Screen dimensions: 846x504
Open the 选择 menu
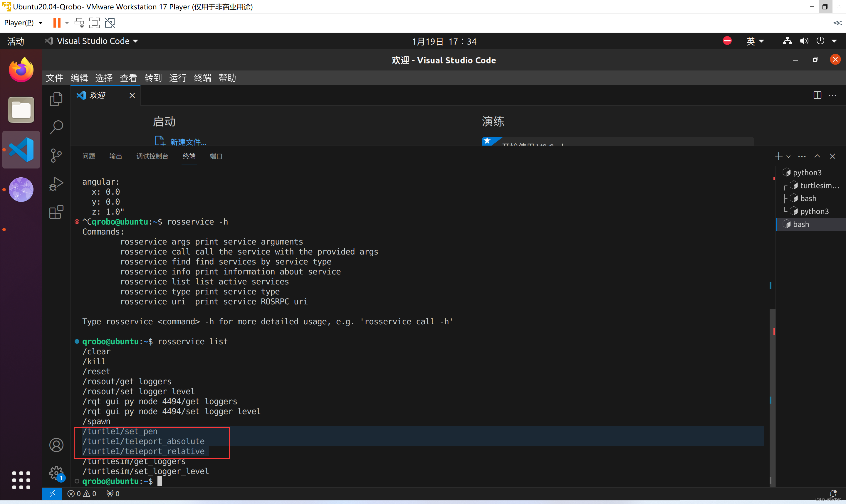(104, 78)
